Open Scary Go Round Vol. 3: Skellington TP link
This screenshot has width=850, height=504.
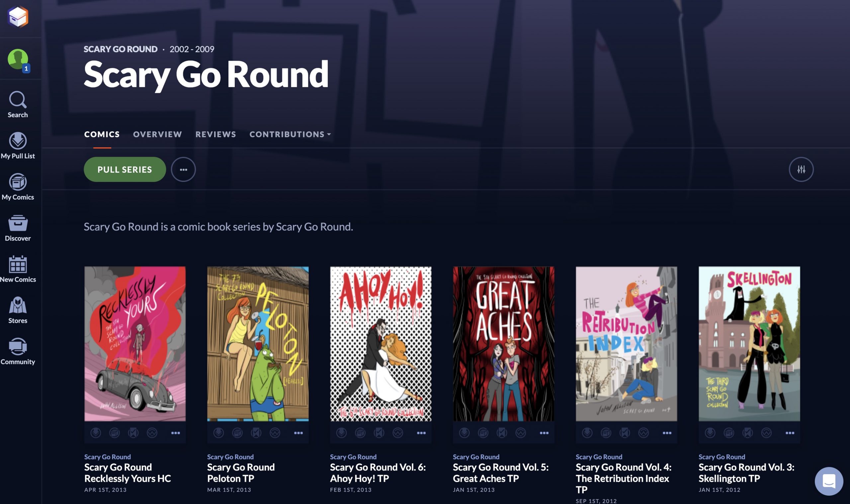coord(746,472)
